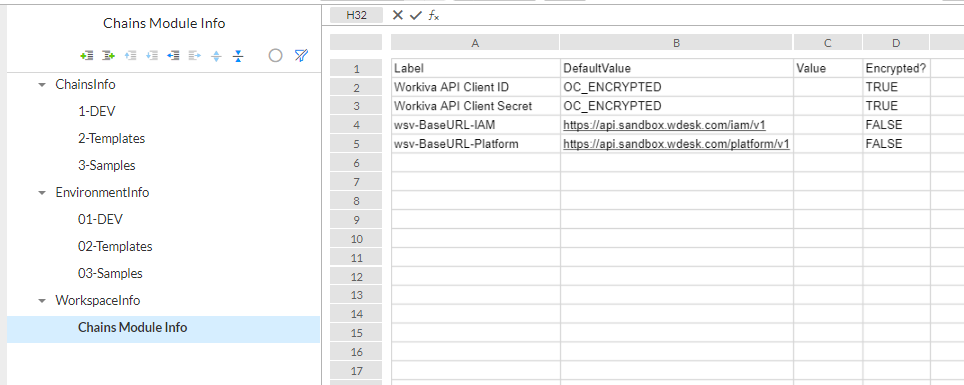This screenshot has height=385, width=964.
Task: Click the Value header cell
Action: pyautogui.click(x=828, y=68)
